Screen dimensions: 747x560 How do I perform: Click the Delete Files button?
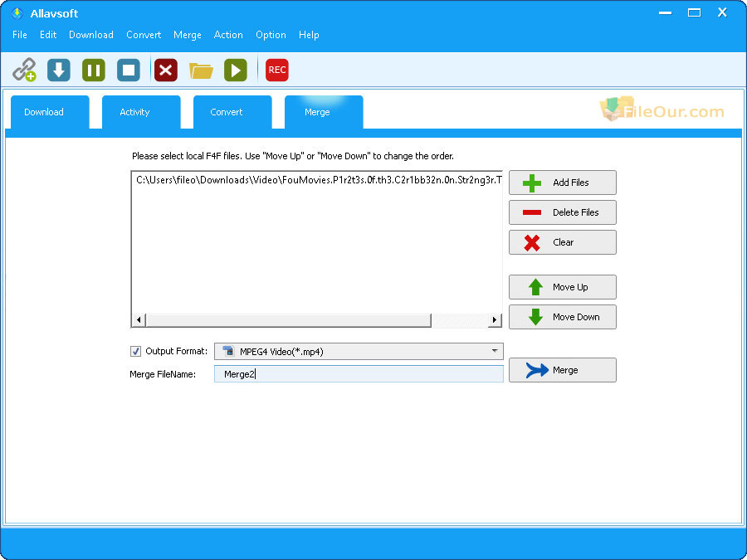[563, 212]
